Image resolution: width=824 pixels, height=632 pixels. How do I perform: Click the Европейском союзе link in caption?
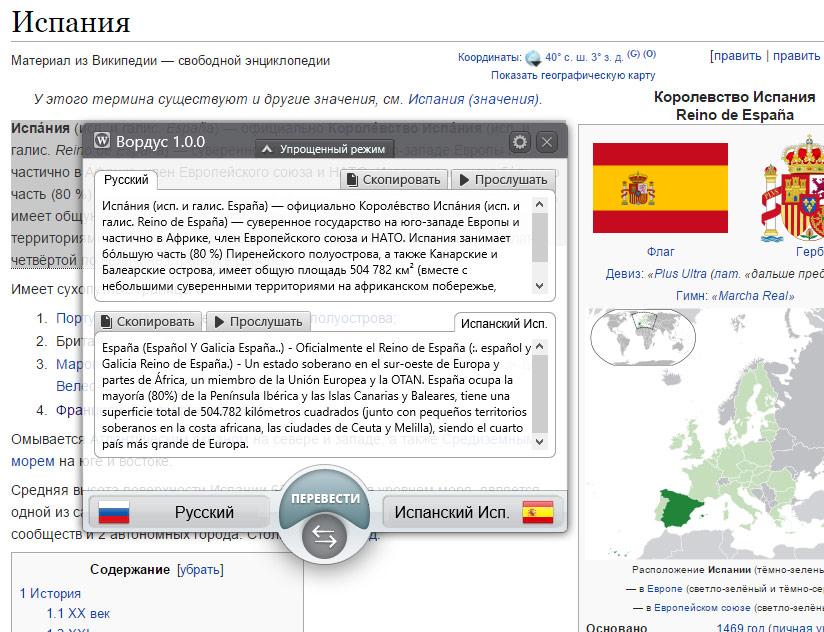click(702, 608)
